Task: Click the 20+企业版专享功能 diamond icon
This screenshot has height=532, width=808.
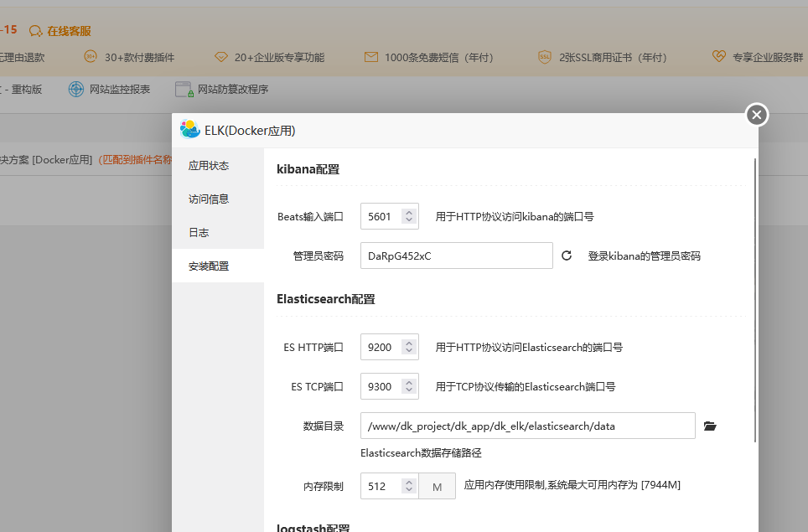Action: pyautogui.click(x=221, y=57)
